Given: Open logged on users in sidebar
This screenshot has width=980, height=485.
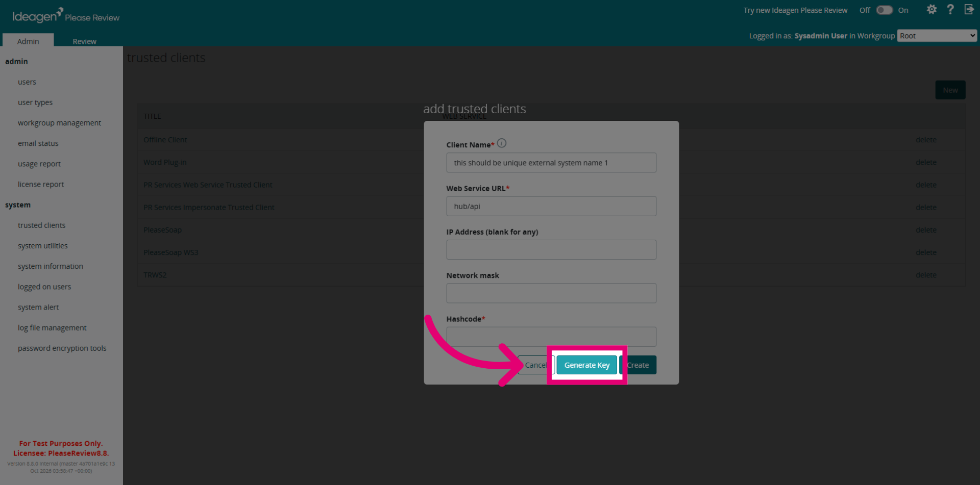Looking at the screenshot, I should pyautogui.click(x=44, y=287).
